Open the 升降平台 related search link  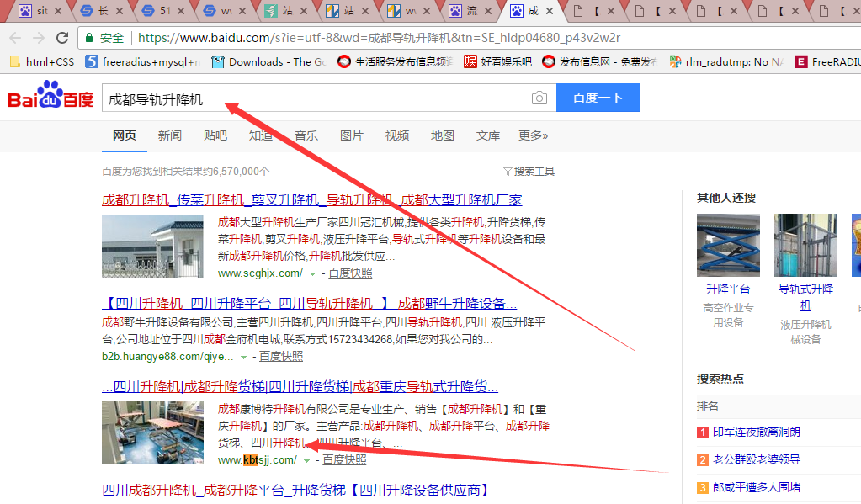[728, 289]
